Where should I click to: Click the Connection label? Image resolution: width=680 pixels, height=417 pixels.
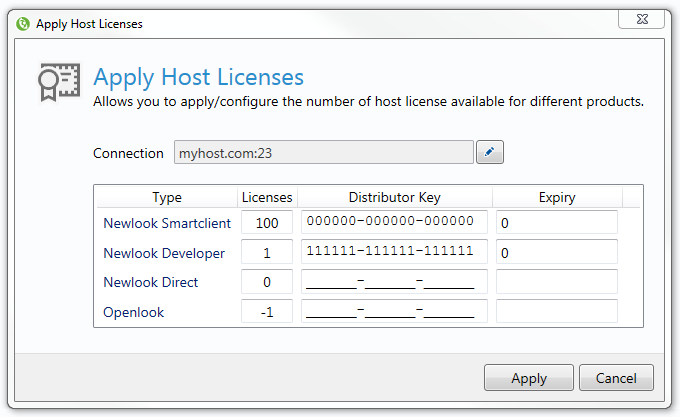[x=128, y=153]
